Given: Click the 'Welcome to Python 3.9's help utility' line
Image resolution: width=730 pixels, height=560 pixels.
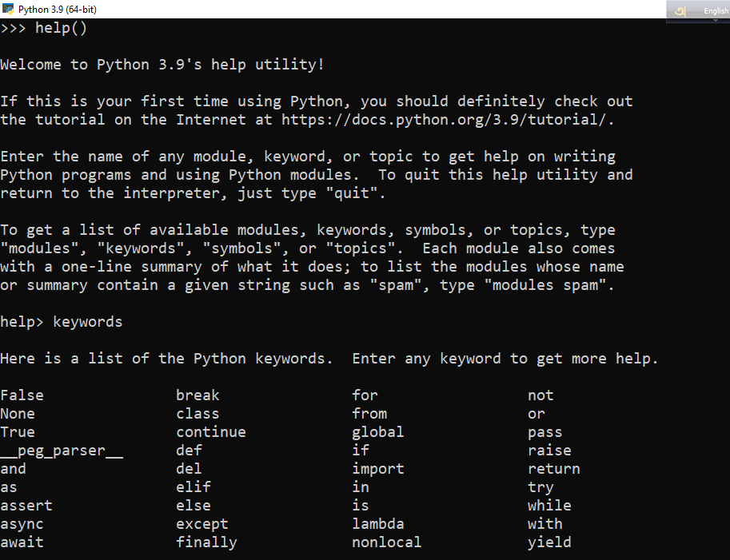Looking at the screenshot, I should [x=162, y=65].
